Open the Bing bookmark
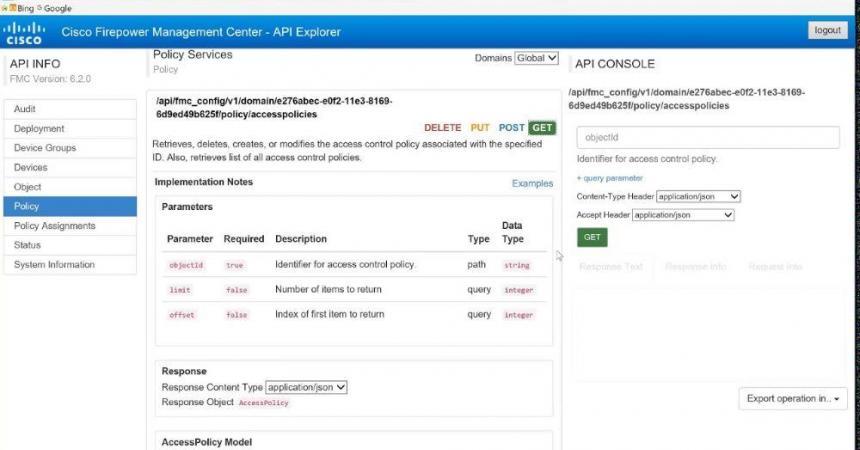This screenshot has width=860, height=450. tap(21, 8)
